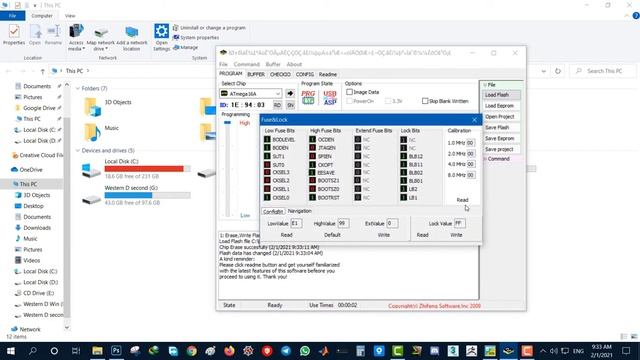This screenshot has height=360, width=640.
Task: Close the Fuse&Lock dialog
Action: coord(474,120)
